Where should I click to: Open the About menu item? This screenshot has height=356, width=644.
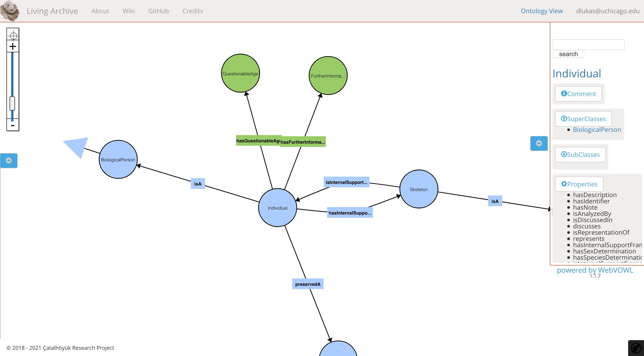(100, 11)
